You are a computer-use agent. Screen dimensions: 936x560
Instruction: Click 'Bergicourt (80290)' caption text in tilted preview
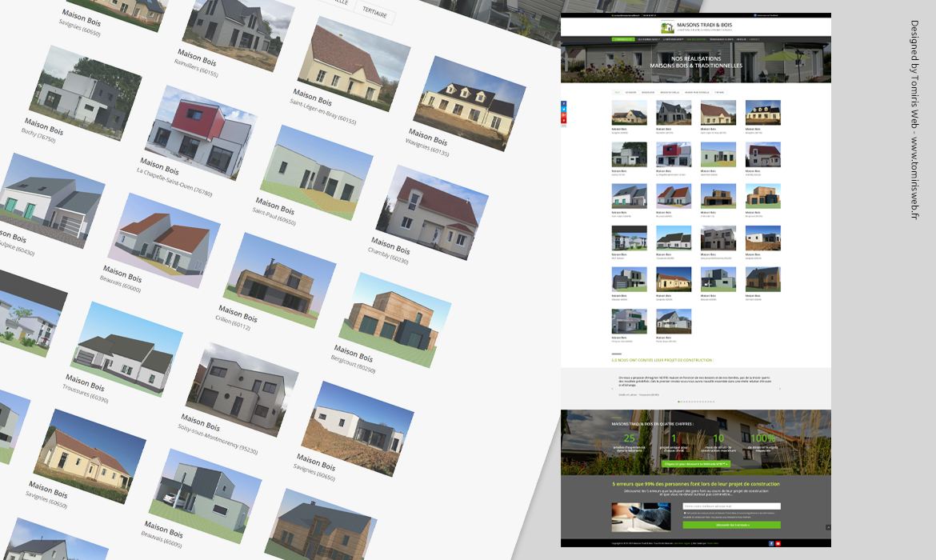pyautogui.click(x=354, y=363)
